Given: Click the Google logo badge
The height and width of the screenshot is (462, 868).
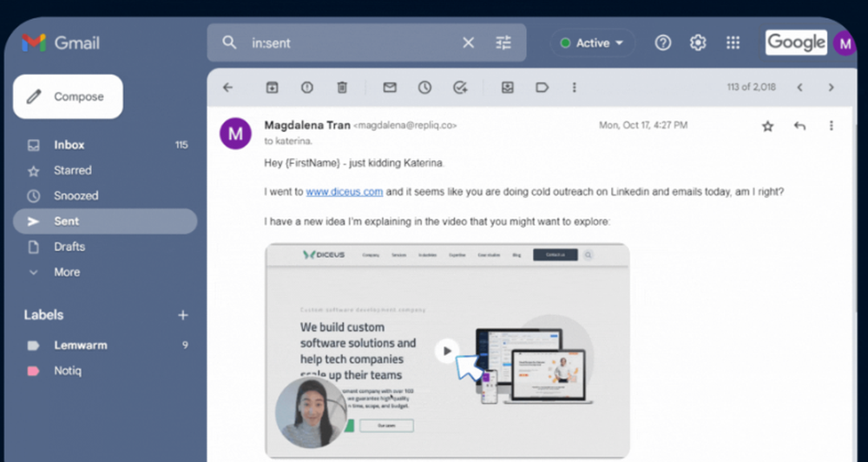Looking at the screenshot, I should pos(796,43).
